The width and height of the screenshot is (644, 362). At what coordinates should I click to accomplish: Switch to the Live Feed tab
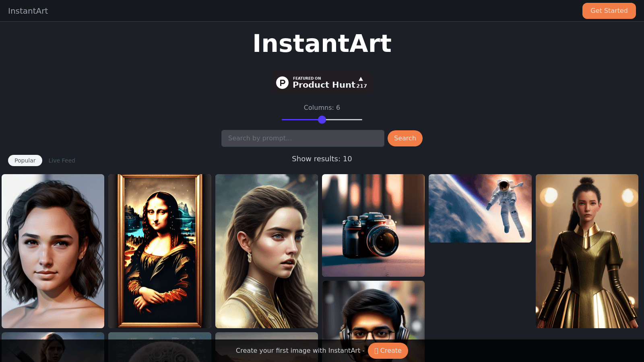tap(62, 160)
